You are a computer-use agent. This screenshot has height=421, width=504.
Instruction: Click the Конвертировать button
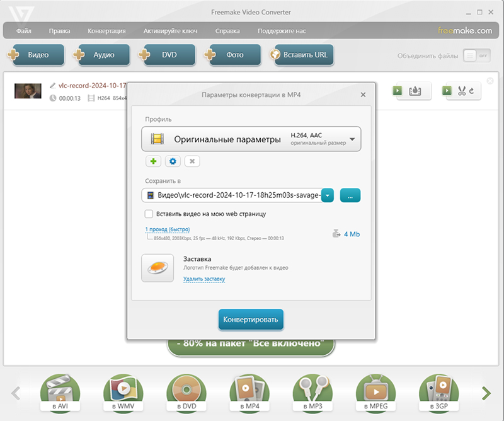(x=251, y=320)
